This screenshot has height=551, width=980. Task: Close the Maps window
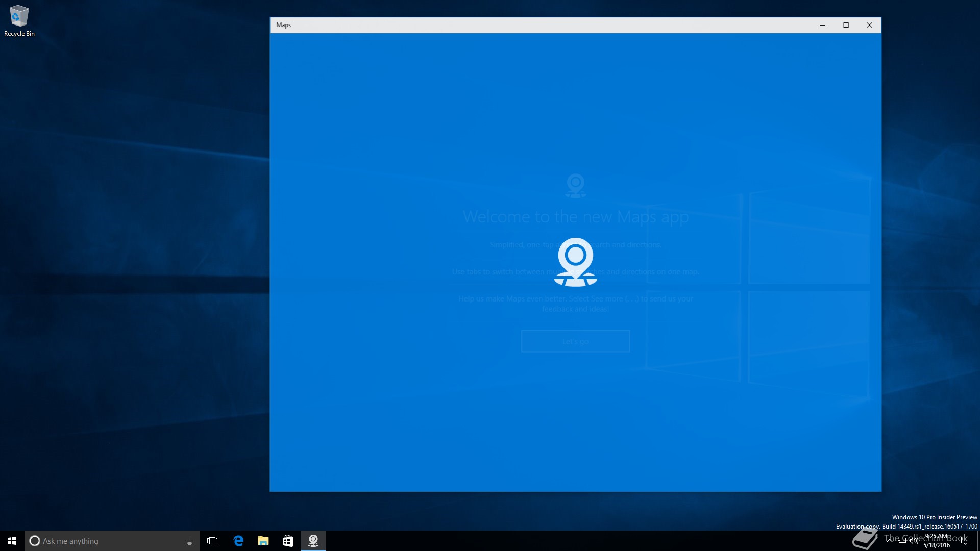click(x=869, y=25)
